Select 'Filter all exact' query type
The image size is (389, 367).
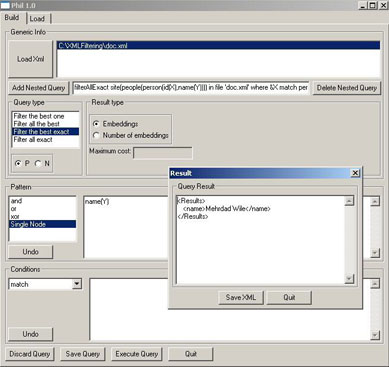(46, 140)
